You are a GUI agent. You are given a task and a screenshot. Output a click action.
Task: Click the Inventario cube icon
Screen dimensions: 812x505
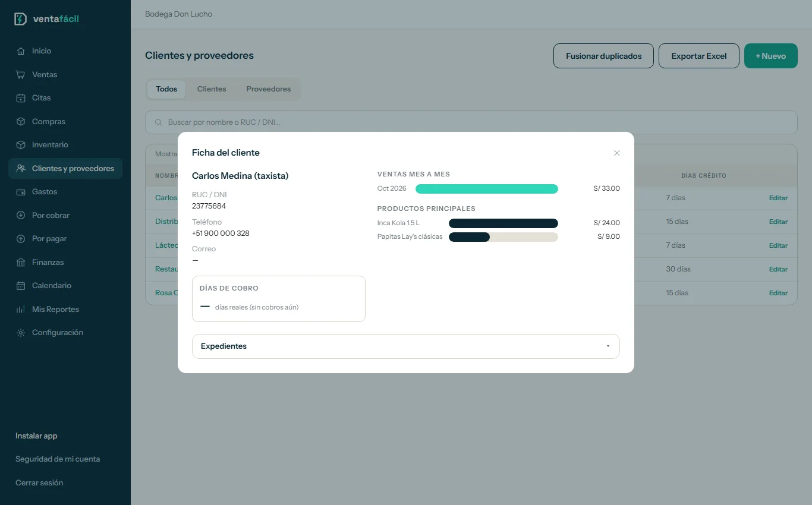[x=21, y=145]
